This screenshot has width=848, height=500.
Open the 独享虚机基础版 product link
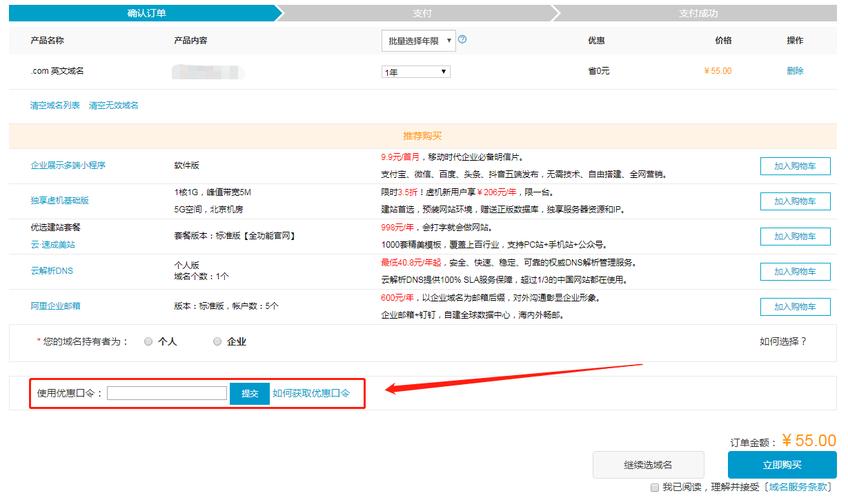click(59, 200)
